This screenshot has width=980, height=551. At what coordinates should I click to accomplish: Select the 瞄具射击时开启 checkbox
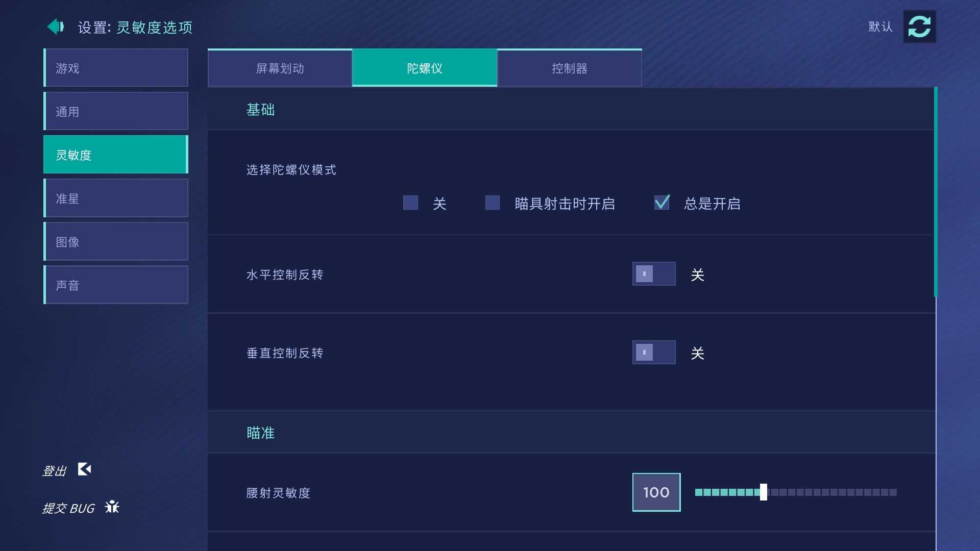point(492,203)
